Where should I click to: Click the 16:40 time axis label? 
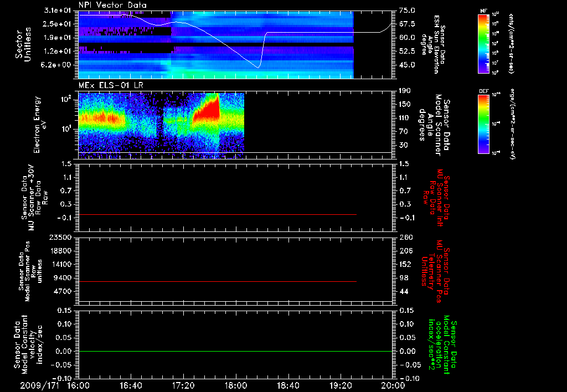[x=131, y=385]
